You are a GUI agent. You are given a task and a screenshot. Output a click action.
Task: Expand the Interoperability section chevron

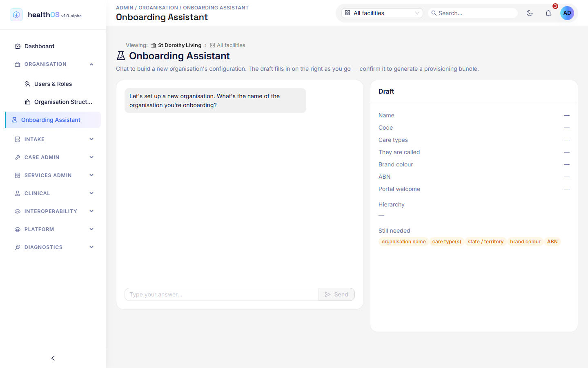click(x=91, y=211)
